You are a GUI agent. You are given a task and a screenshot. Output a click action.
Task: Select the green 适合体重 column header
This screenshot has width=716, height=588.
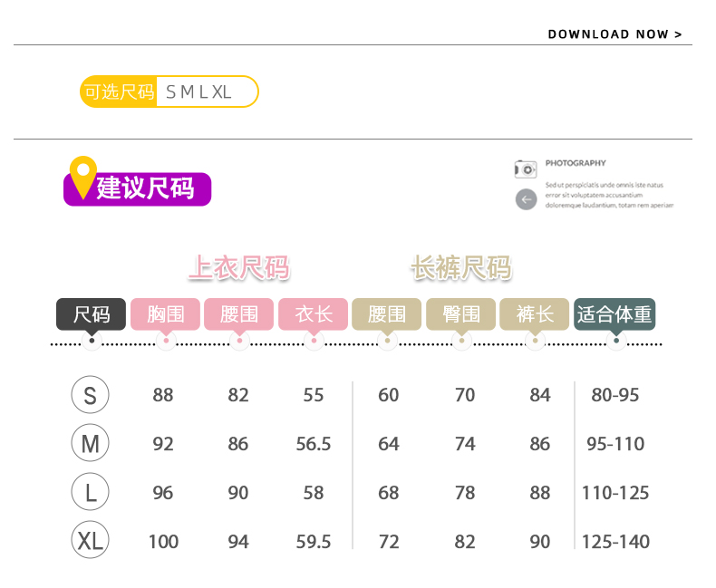pos(614,314)
